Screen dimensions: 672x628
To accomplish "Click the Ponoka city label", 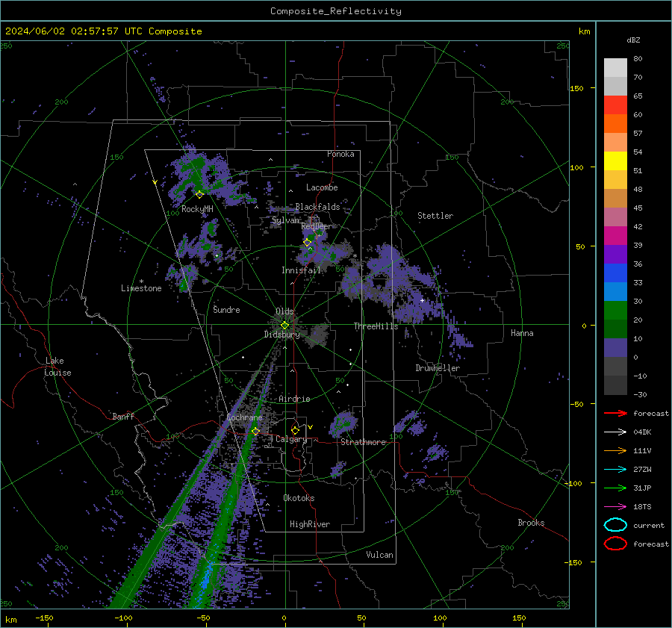I will [340, 154].
